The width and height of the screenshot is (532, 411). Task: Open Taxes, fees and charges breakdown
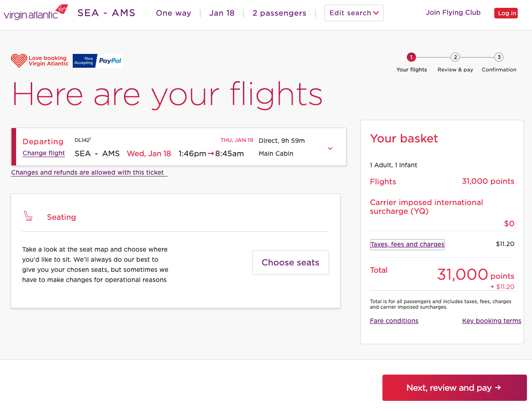[407, 244]
